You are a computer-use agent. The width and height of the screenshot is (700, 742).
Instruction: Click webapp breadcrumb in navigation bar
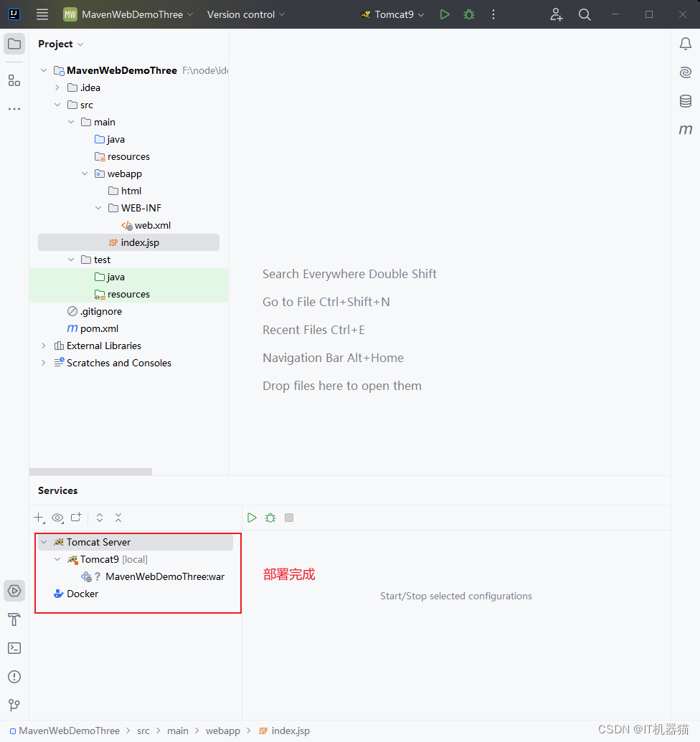pyautogui.click(x=223, y=731)
